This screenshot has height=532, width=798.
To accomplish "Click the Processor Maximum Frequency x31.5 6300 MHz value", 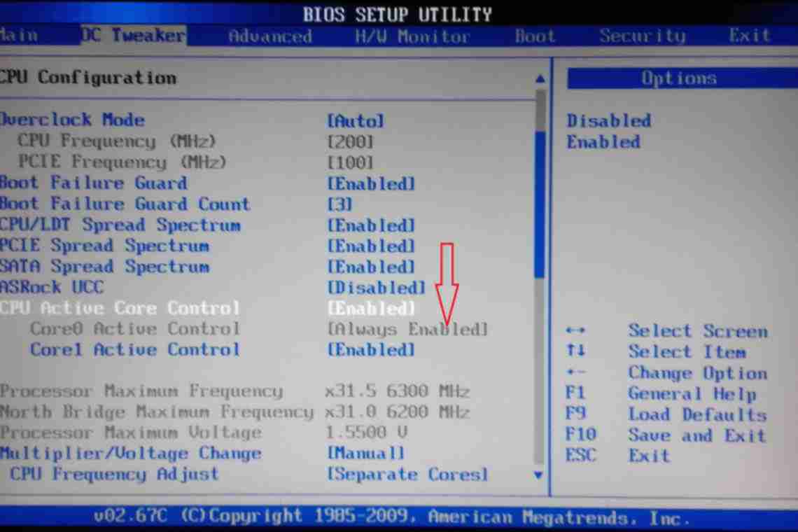I will tap(397, 391).
